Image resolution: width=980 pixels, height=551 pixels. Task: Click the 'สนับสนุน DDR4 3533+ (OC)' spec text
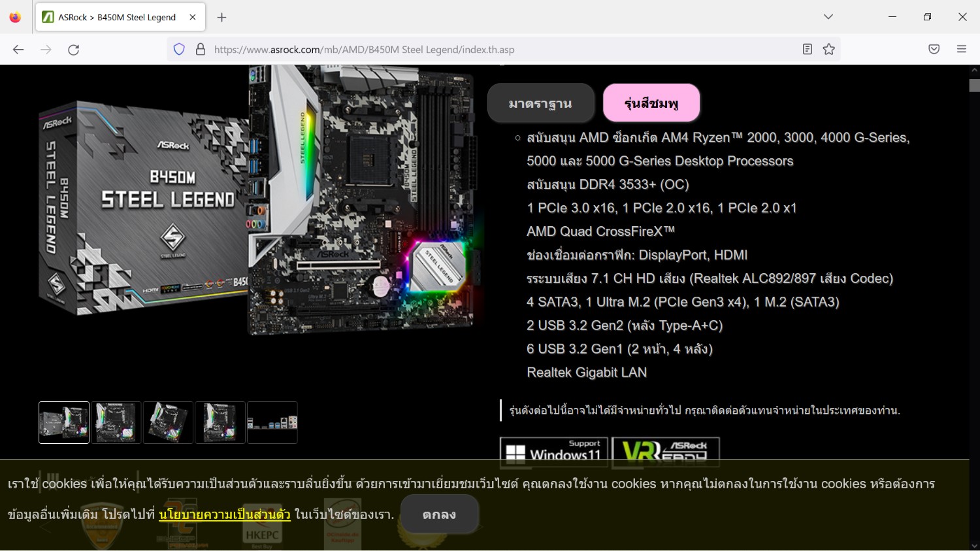pos(608,184)
